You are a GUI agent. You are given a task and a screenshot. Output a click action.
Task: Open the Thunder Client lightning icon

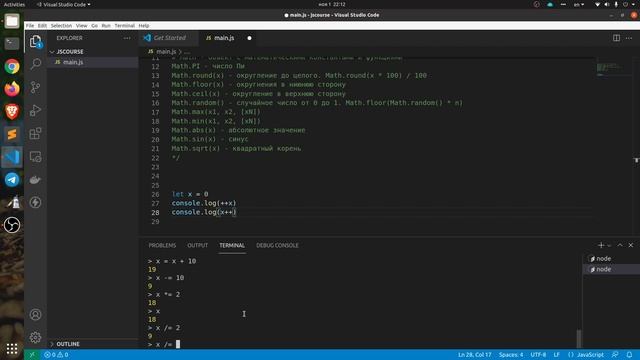tap(36, 202)
